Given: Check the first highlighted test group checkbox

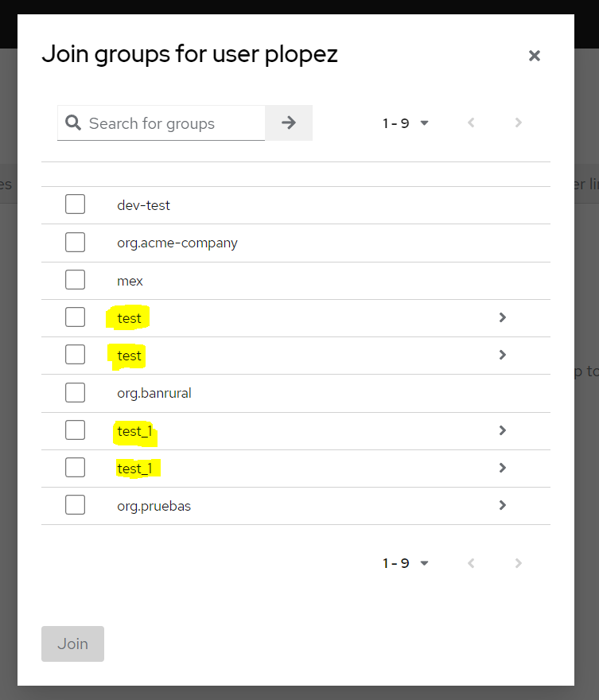Looking at the screenshot, I should click(x=75, y=316).
